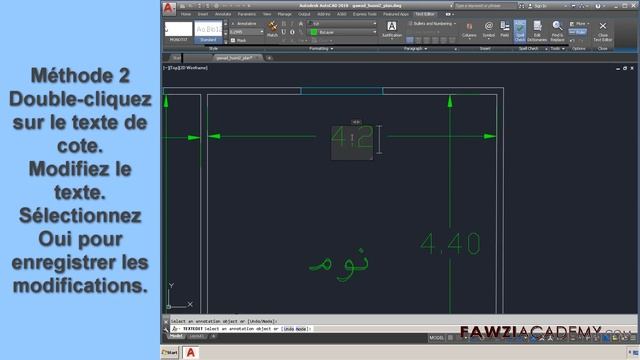
Task: Open the ByLayer color dropdown
Action: pyautogui.click(x=374, y=32)
